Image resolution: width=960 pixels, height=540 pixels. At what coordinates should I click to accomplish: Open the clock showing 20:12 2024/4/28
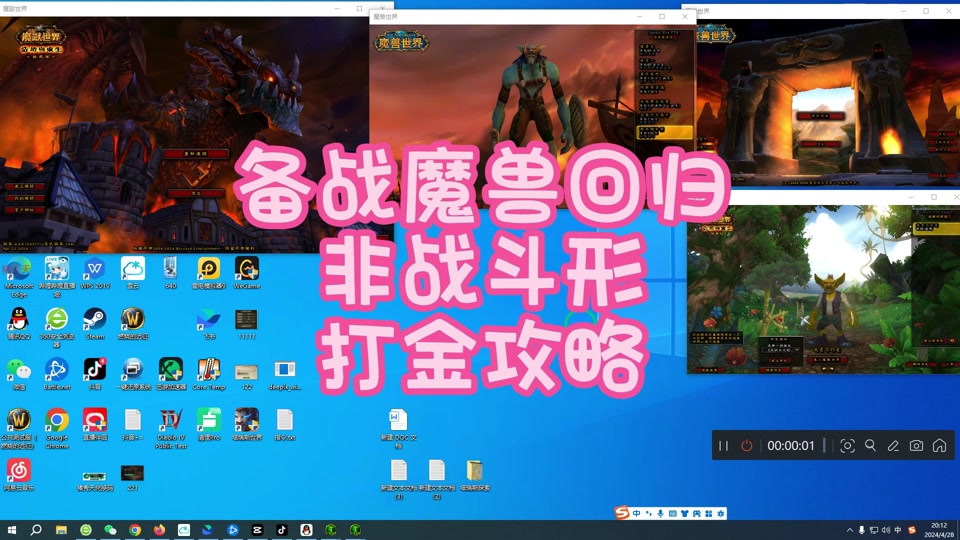[939, 530]
